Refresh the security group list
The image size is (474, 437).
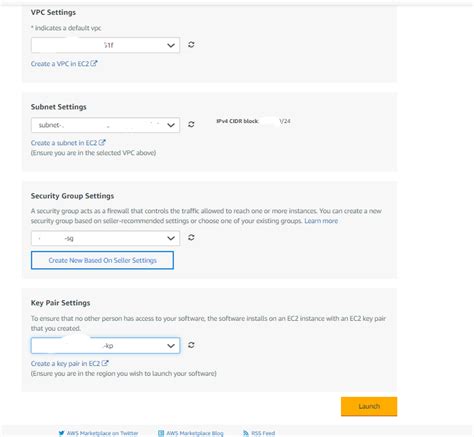tap(191, 237)
